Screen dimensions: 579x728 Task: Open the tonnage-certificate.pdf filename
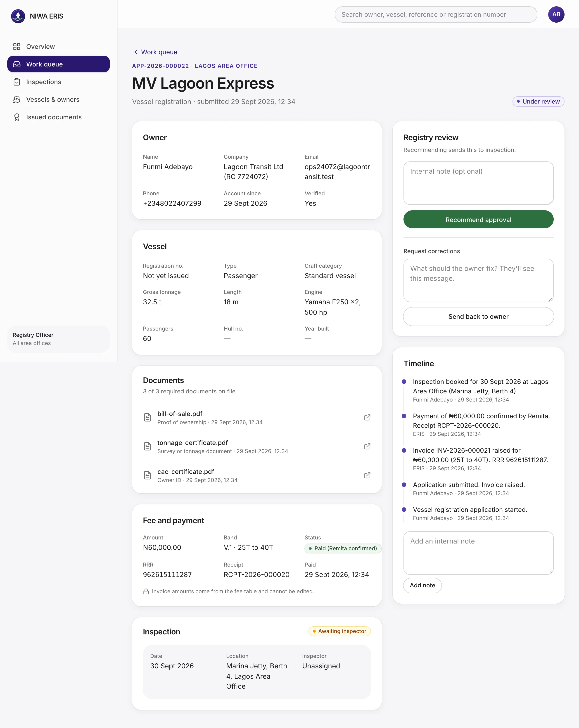tap(192, 443)
